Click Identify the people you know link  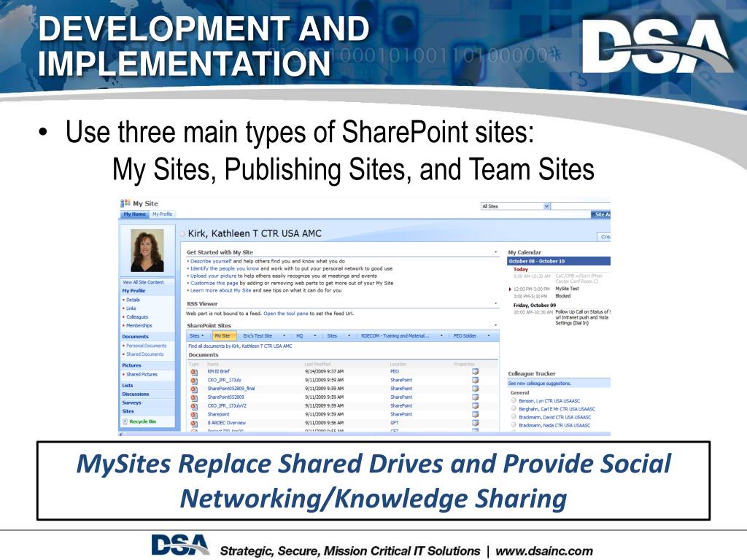click(x=225, y=268)
